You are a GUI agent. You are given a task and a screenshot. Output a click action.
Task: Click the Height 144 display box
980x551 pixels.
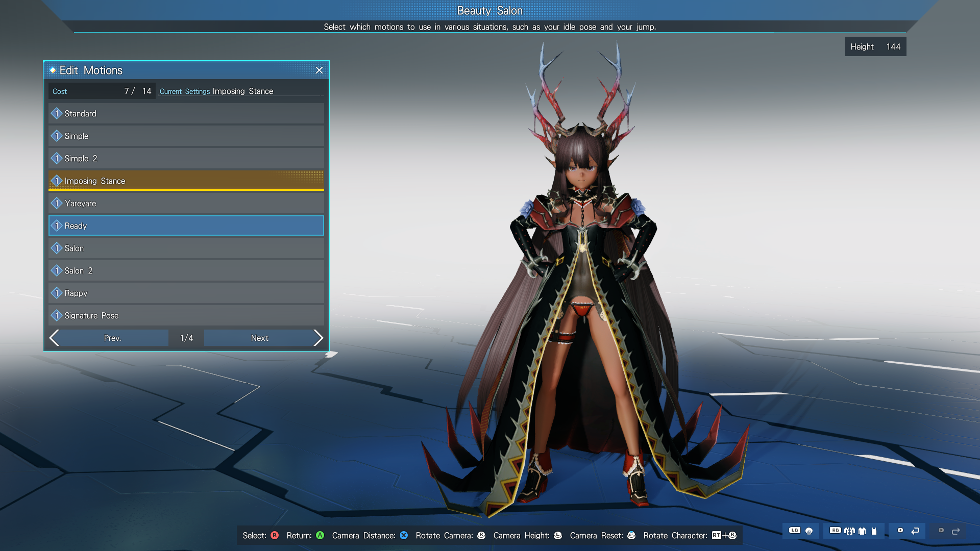point(875,46)
